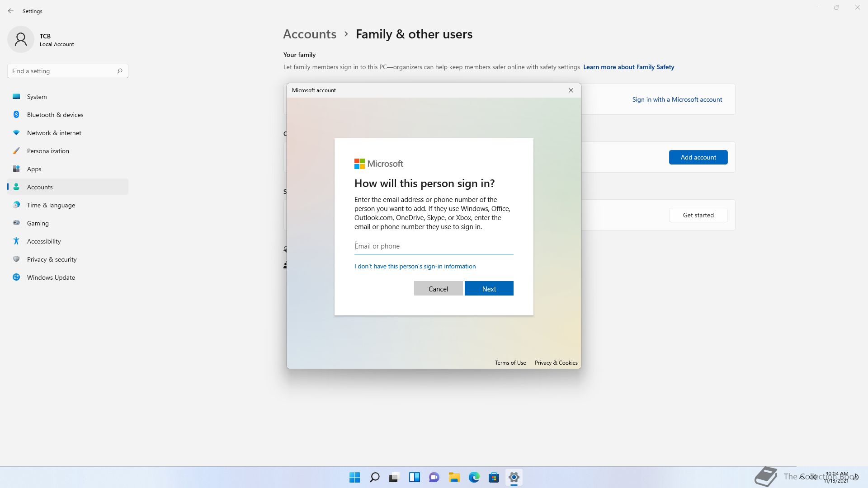Open Widgets from taskbar
This screenshot has height=488, width=868.
click(x=414, y=477)
